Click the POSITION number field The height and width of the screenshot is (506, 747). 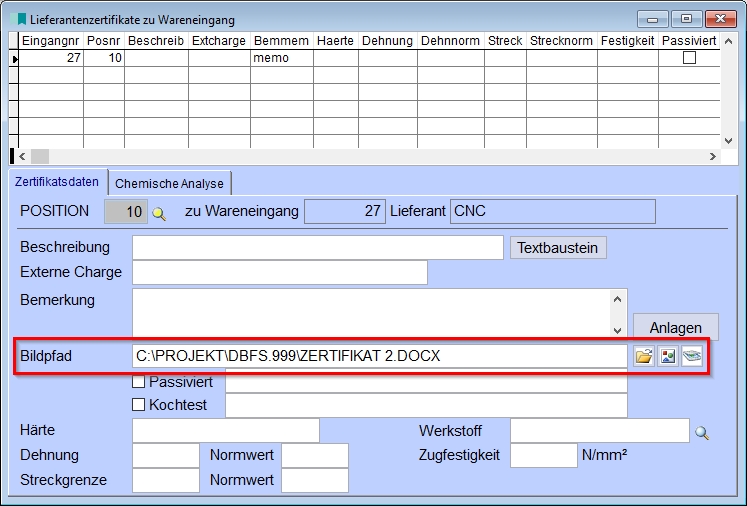(126, 212)
